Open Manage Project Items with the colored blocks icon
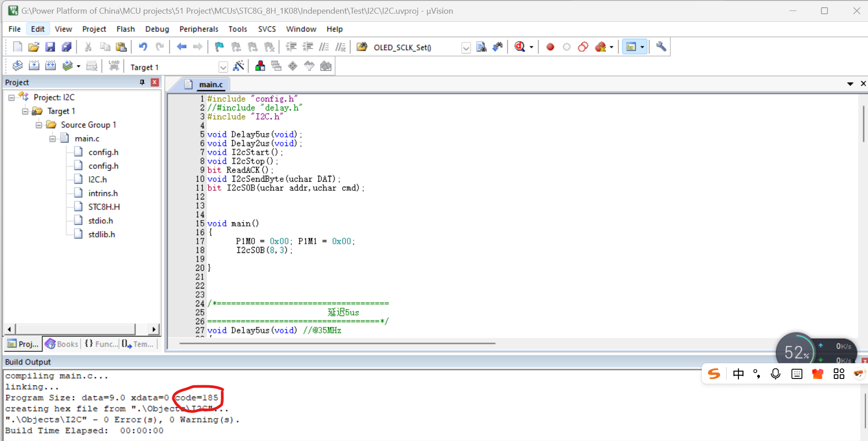Image resolution: width=868 pixels, height=441 pixels. pos(260,66)
